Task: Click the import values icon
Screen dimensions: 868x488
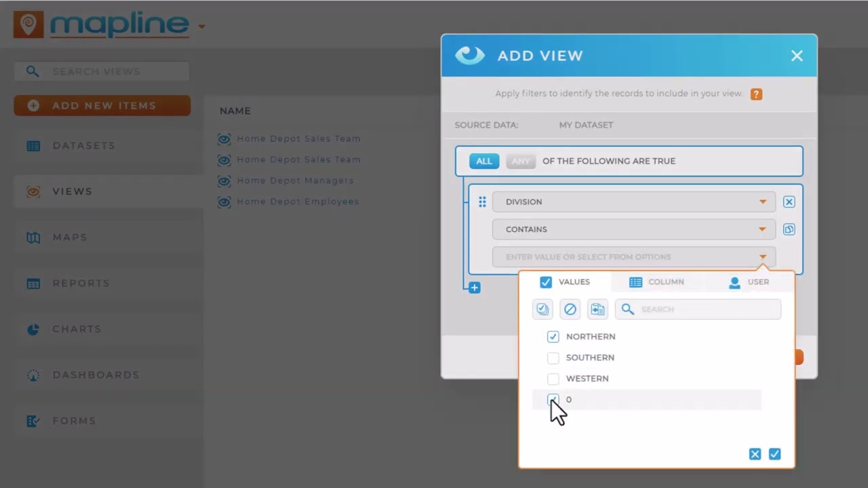Action: click(597, 309)
